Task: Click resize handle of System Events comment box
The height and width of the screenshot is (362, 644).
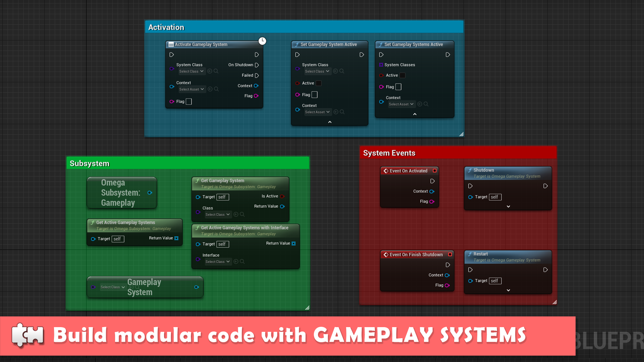Action: click(x=554, y=302)
